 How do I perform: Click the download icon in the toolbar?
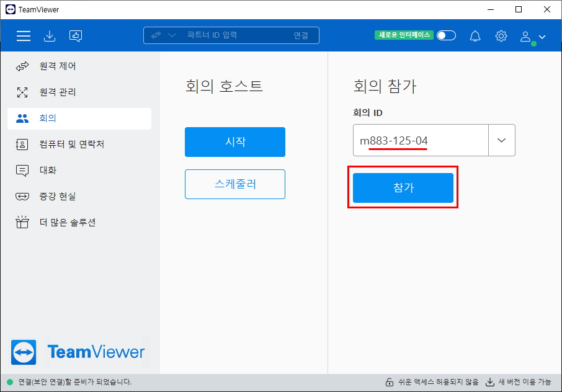point(50,36)
